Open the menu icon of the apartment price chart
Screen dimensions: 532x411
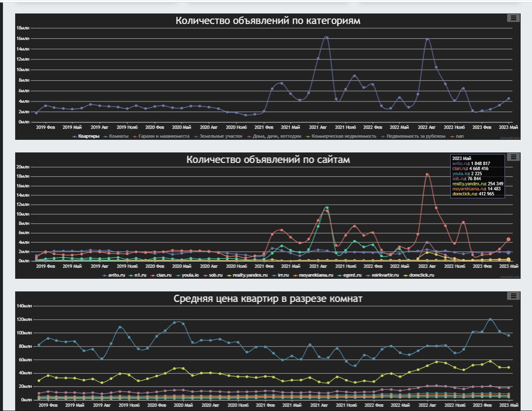pos(513,296)
